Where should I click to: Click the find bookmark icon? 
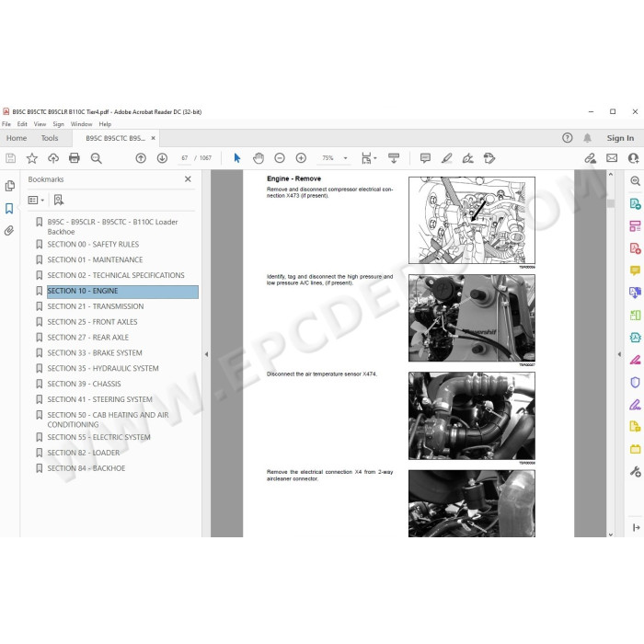59,200
